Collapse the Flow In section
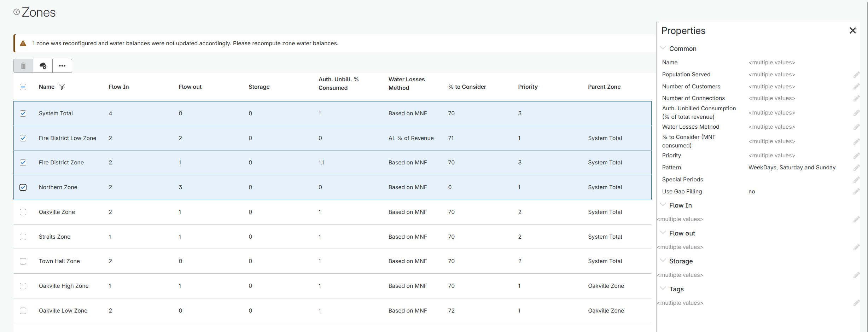This screenshot has height=332, width=868. 663,205
